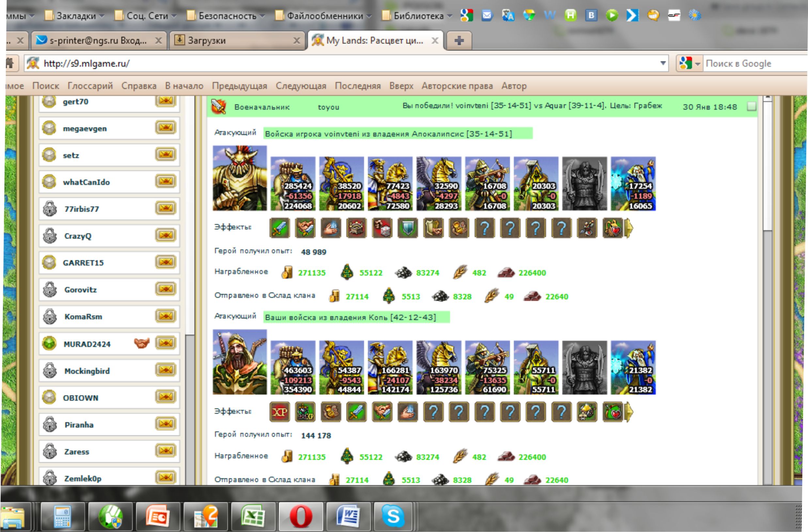Image resolution: width=808 pixels, height=532 pixels.
Task: Expand more effects arrow in first army
Action: 629,228
